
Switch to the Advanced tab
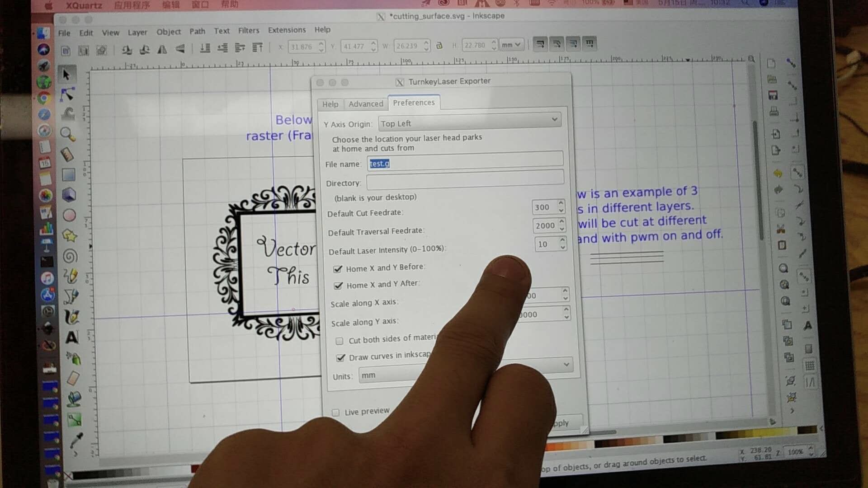(366, 104)
